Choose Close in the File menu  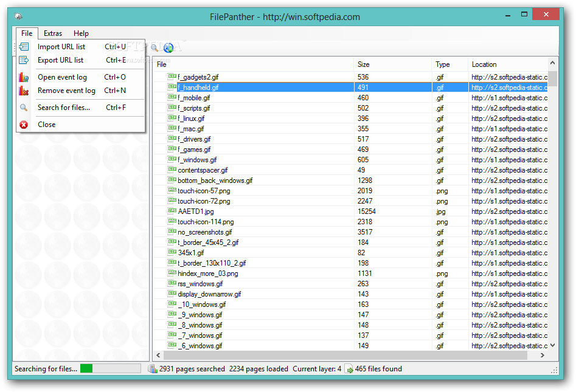[81, 125]
